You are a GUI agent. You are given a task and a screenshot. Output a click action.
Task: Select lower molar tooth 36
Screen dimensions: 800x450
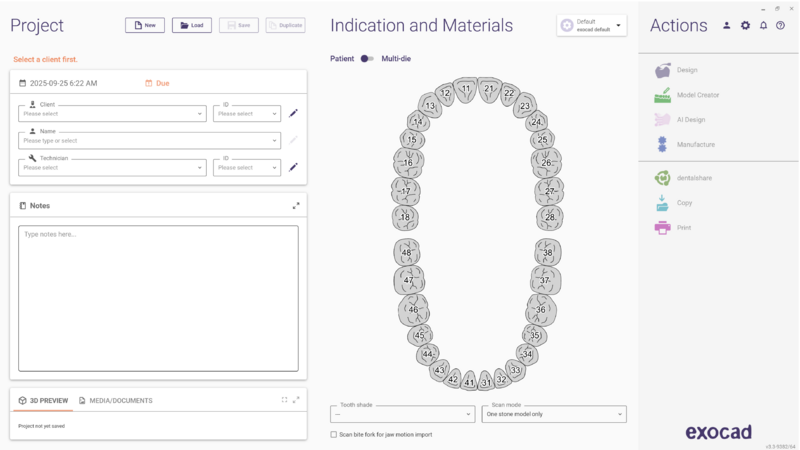click(x=541, y=309)
